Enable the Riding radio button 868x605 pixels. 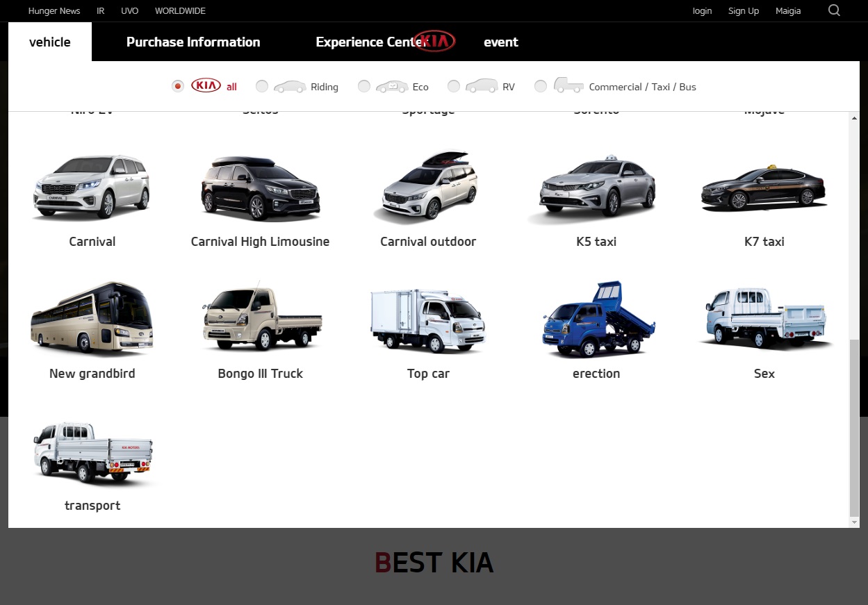coord(262,86)
